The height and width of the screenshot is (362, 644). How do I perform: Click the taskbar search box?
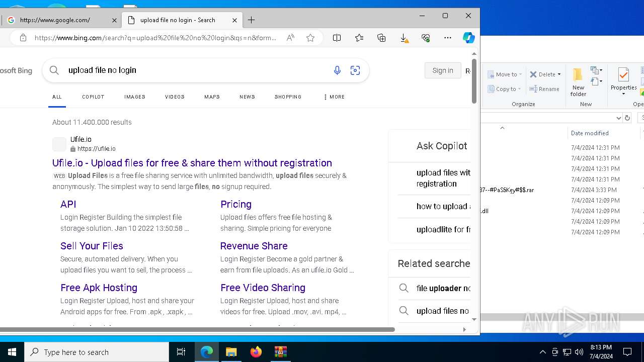tap(97, 352)
